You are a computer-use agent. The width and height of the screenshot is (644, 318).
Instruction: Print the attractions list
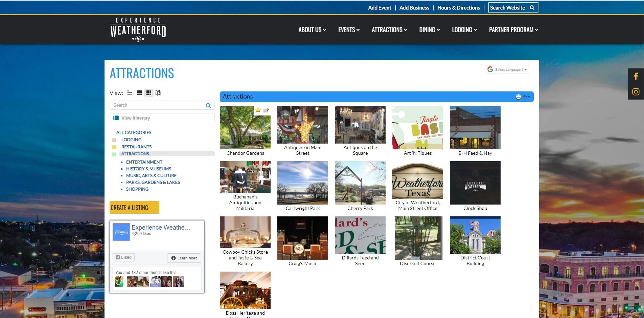coord(523,97)
